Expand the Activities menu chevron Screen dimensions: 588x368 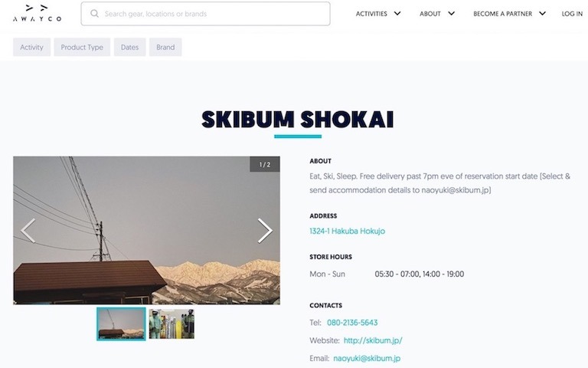pos(397,14)
